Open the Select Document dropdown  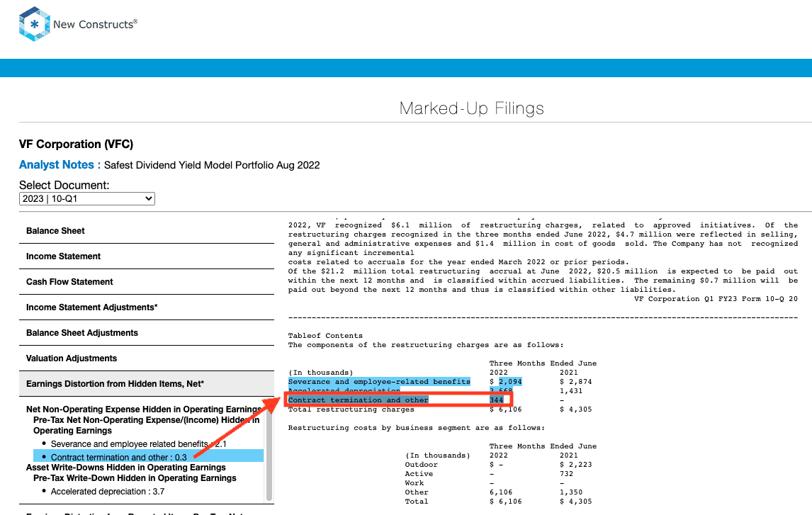(x=87, y=199)
